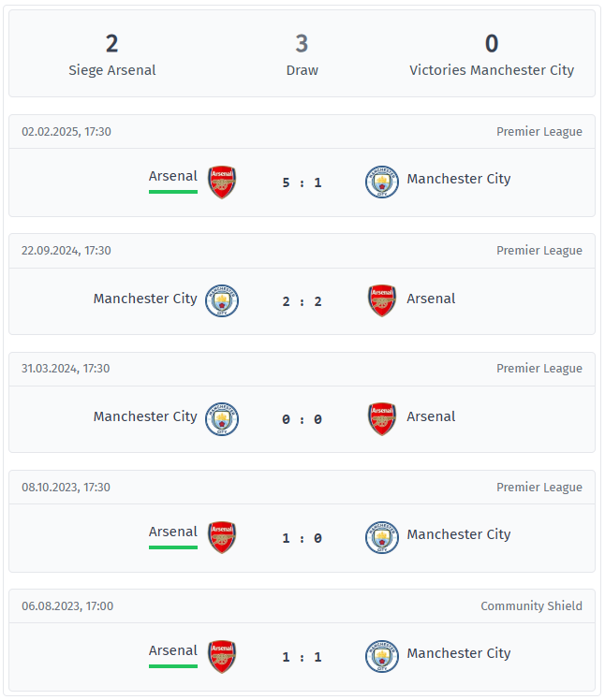The width and height of the screenshot is (605, 700).
Task: Click Manchester City crest in 08.10.2023 match
Action: click(x=381, y=537)
